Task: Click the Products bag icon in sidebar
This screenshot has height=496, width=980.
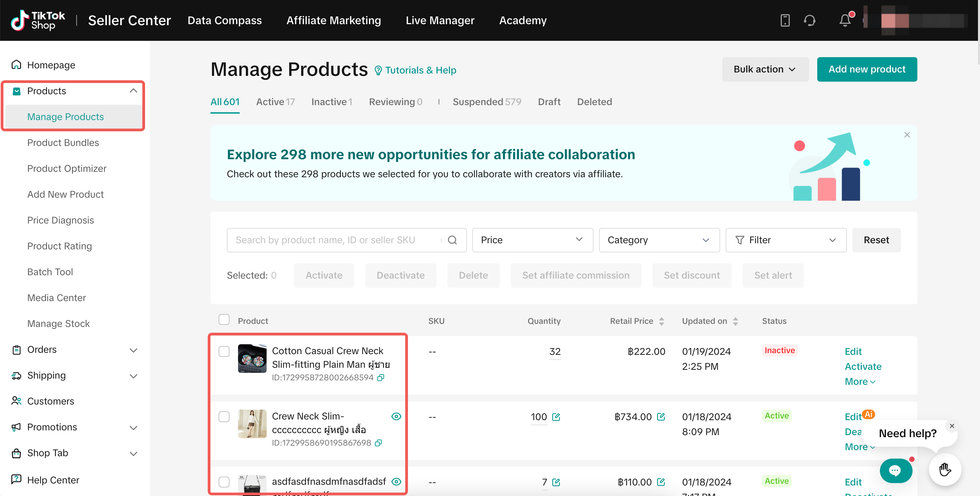Action: click(16, 91)
